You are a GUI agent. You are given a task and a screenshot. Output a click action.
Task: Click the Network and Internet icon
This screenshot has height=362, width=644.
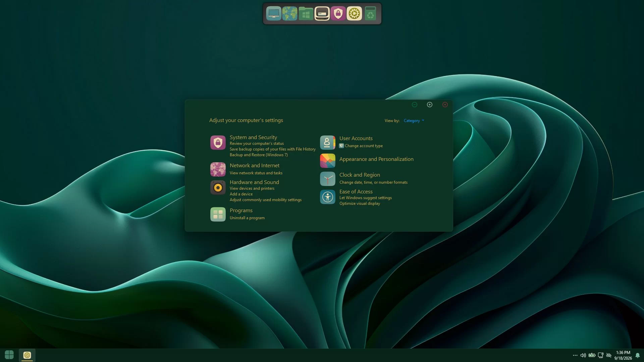pos(218,169)
